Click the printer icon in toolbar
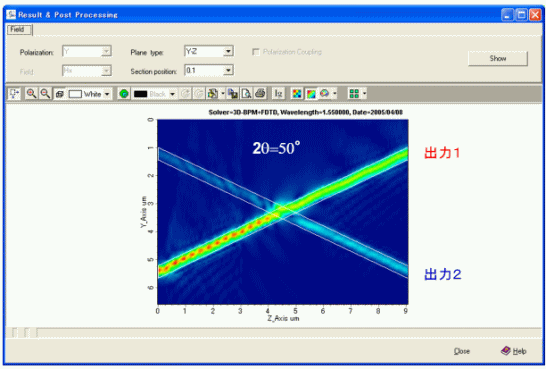 (x=260, y=94)
